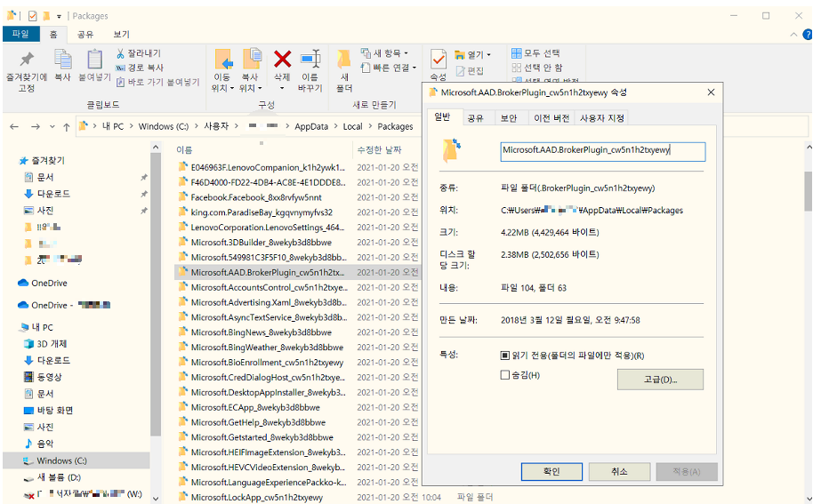The width and height of the screenshot is (813, 504).
Task: Click the Up one level arrow
Action: tap(67, 126)
